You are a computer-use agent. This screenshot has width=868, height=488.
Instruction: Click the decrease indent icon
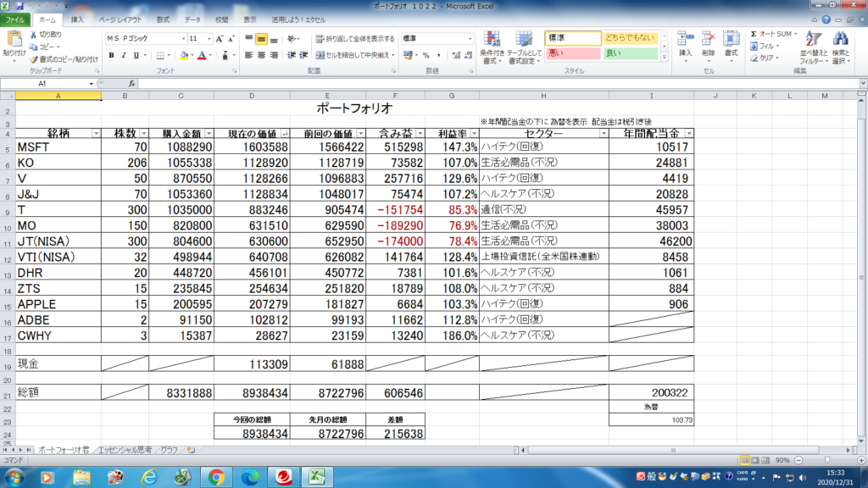coord(292,55)
